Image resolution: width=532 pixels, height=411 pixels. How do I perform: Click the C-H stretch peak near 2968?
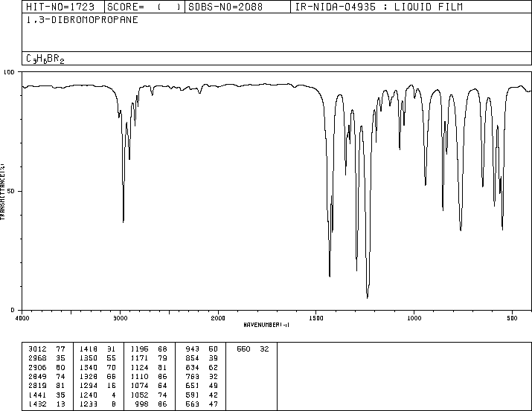pos(124,221)
